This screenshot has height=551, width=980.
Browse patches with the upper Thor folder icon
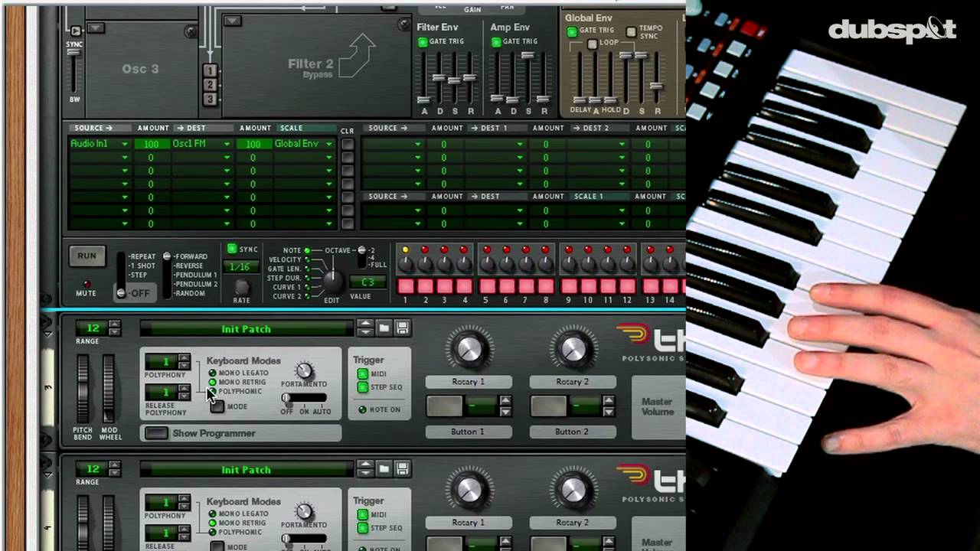(x=384, y=328)
